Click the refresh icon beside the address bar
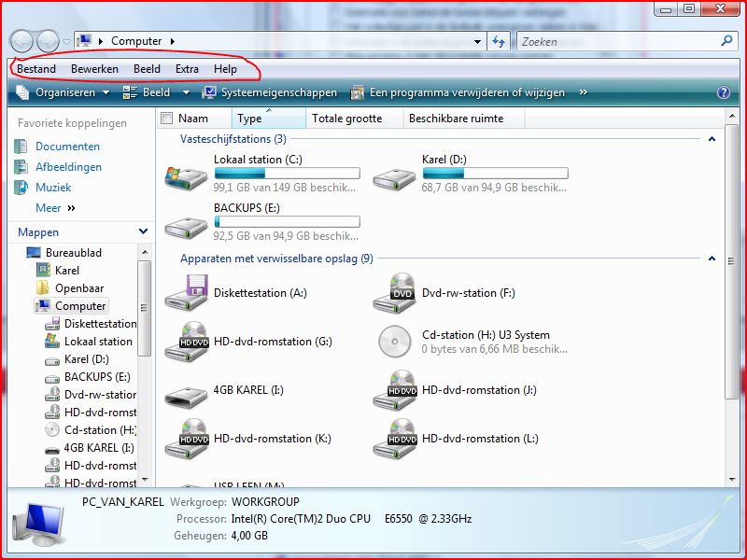Viewport: 747px width, 560px height. point(500,41)
